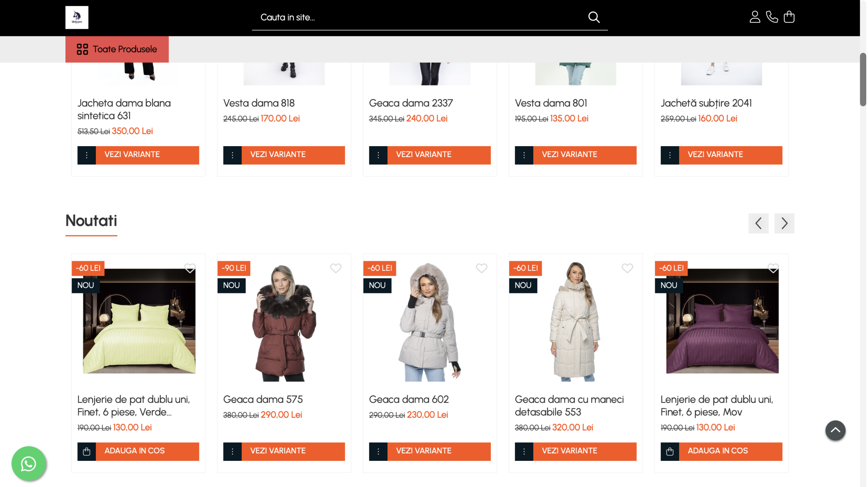Viewport: 868px width, 487px height.
Task: Click next arrow in Noutati carousel
Action: [x=784, y=223]
